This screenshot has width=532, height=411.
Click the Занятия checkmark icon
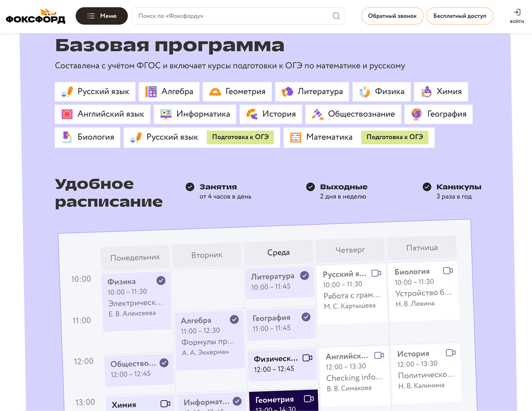click(x=190, y=187)
